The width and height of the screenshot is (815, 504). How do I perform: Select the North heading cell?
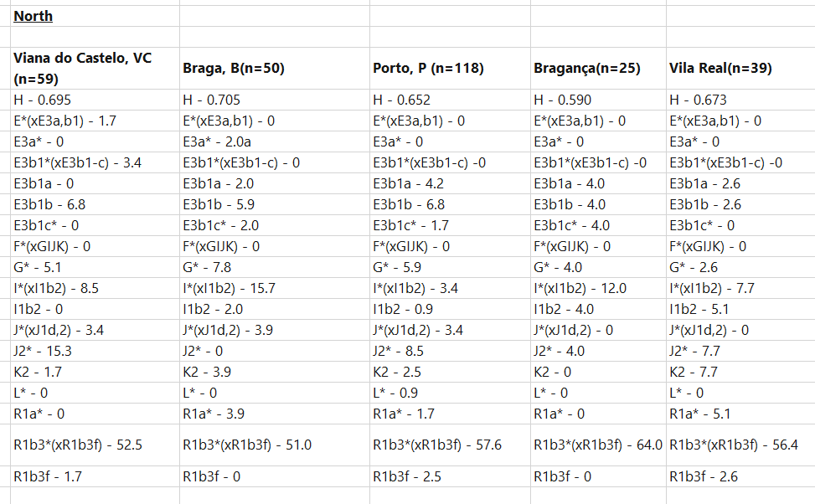(95, 16)
